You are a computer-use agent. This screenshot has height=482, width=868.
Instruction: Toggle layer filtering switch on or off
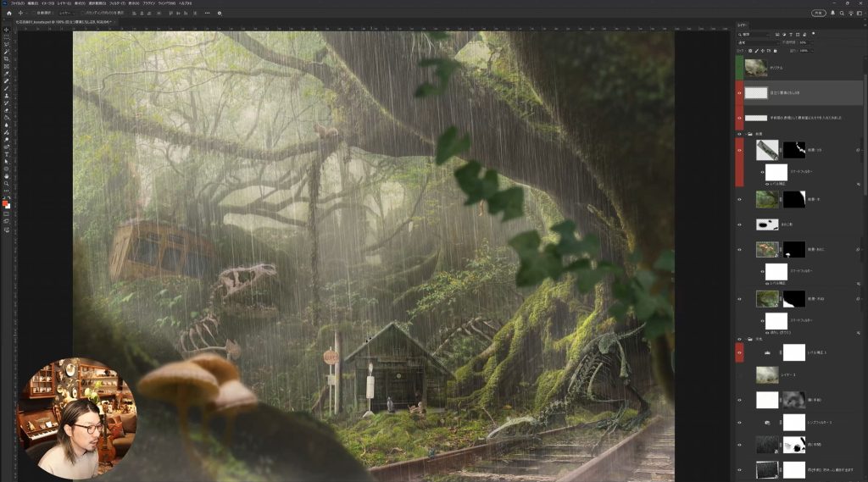click(x=813, y=33)
